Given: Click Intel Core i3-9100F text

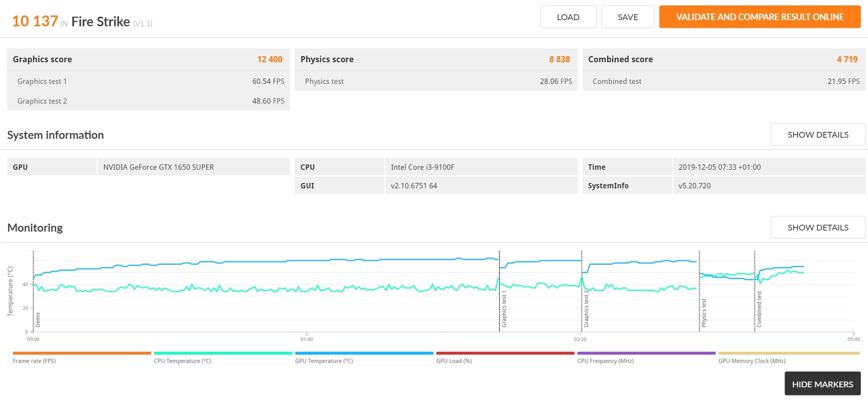Looking at the screenshot, I should 422,167.
